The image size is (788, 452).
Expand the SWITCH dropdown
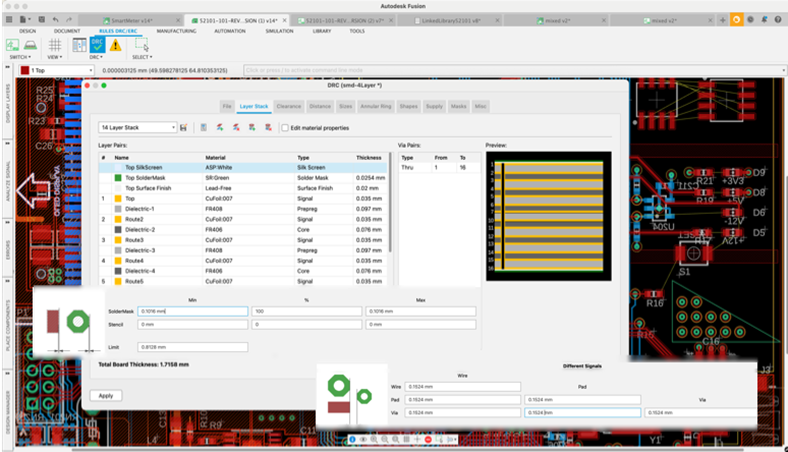click(x=20, y=57)
